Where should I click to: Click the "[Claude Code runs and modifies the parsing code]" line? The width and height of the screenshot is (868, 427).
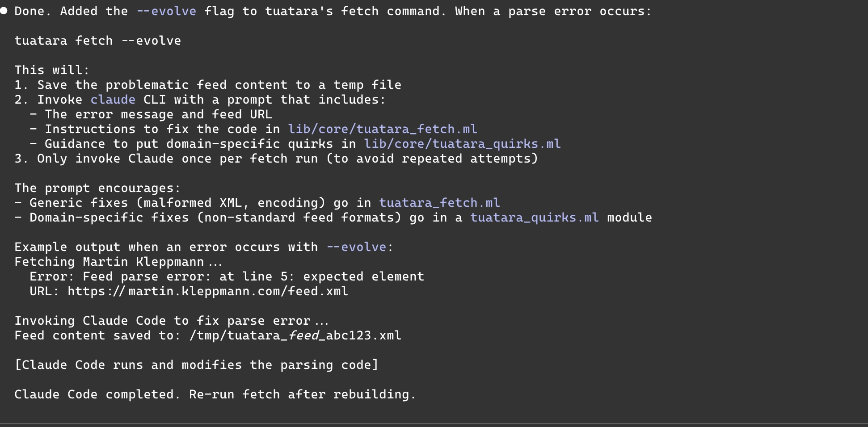pyautogui.click(x=196, y=365)
